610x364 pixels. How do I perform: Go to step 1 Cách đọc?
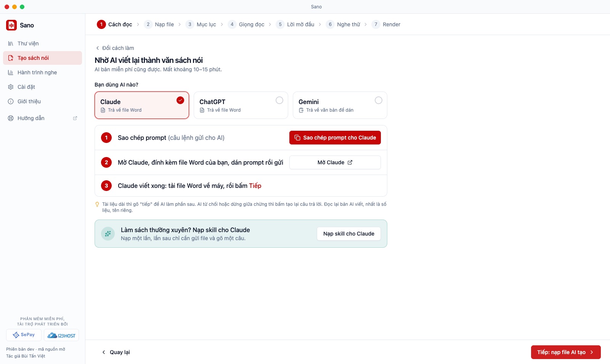point(114,24)
